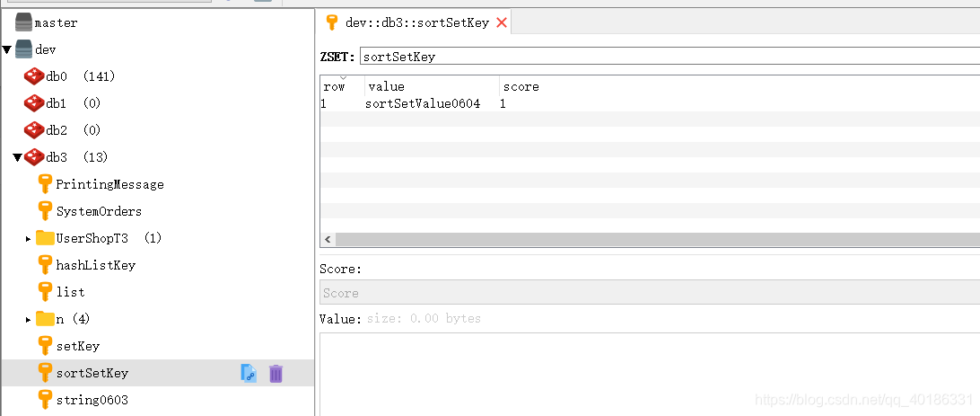The width and height of the screenshot is (980, 416).
Task: Click the SystemOrders key icon
Action: tap(45, 211)
